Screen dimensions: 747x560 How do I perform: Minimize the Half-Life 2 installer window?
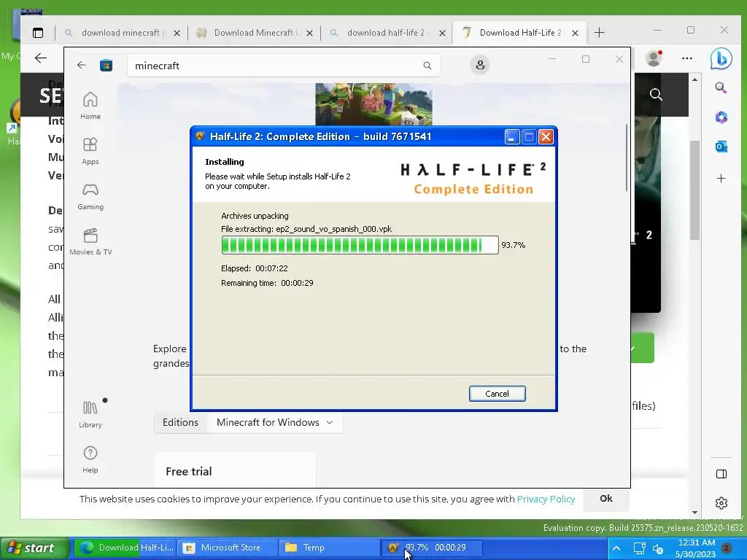511,137
